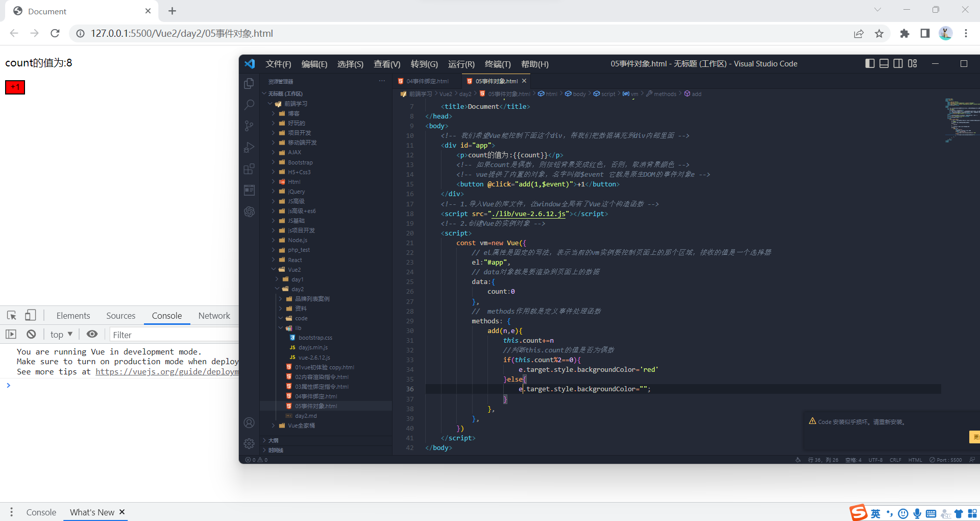980x521 pixels.
Task: Toggle the browser side panel
Action: coord(925,33)
